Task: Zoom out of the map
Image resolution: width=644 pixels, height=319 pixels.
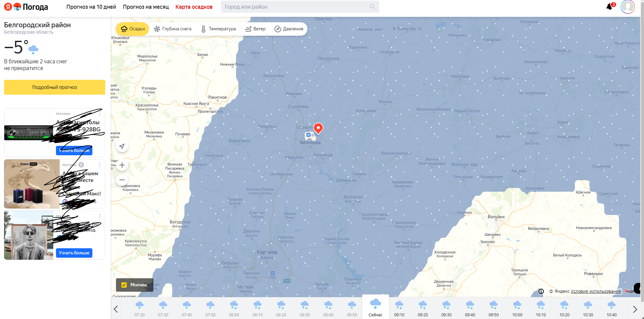Action: coord(122,180)
